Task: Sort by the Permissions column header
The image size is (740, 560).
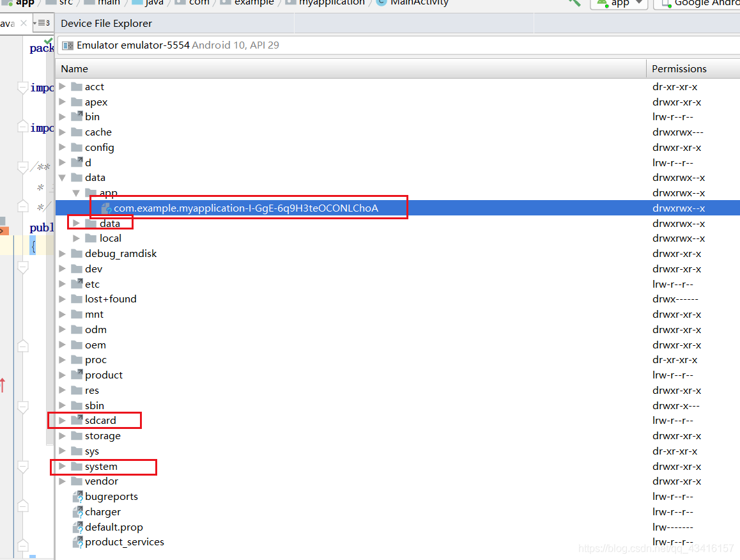Action: pos(693,69)
